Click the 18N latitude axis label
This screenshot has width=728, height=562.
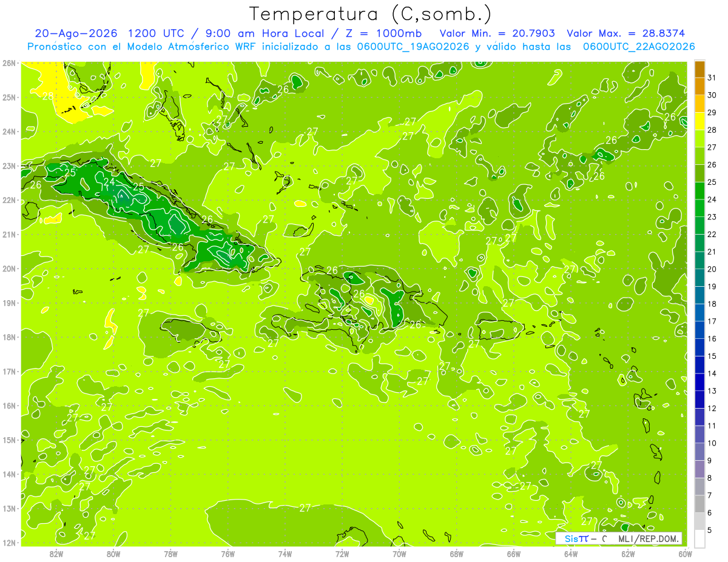[8, 337]
